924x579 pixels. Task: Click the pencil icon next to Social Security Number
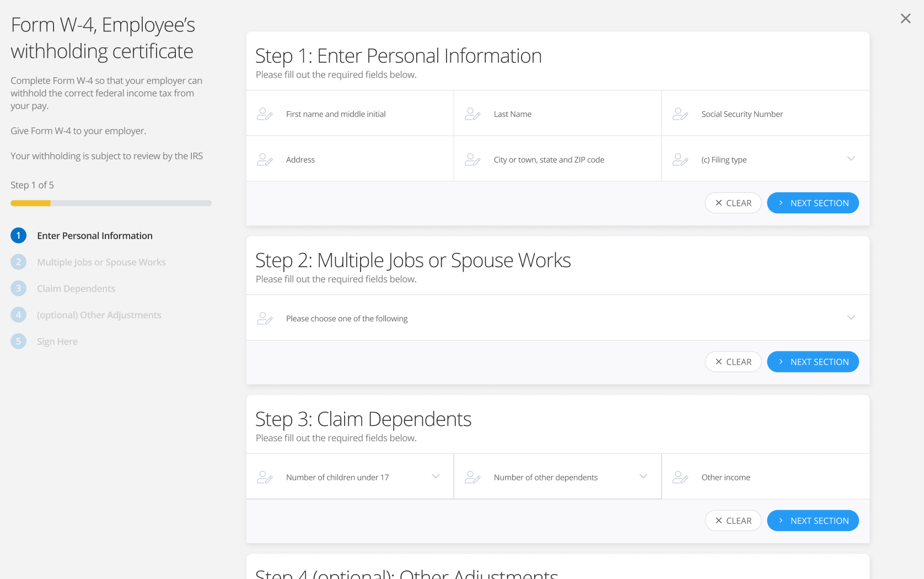[680, 113]
